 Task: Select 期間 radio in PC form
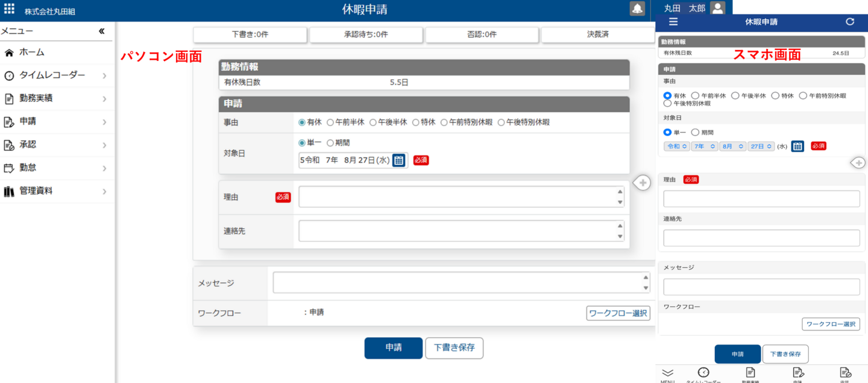point(330,143)
